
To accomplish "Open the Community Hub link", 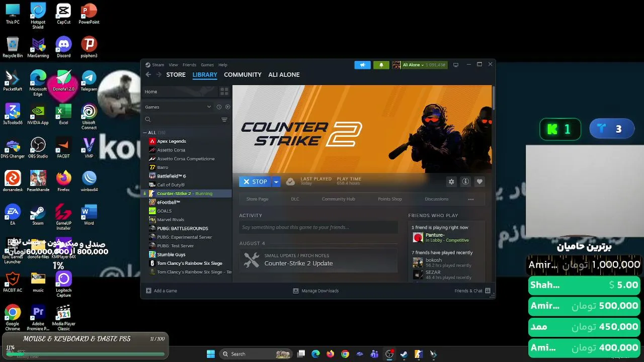I will coord(338,199).
